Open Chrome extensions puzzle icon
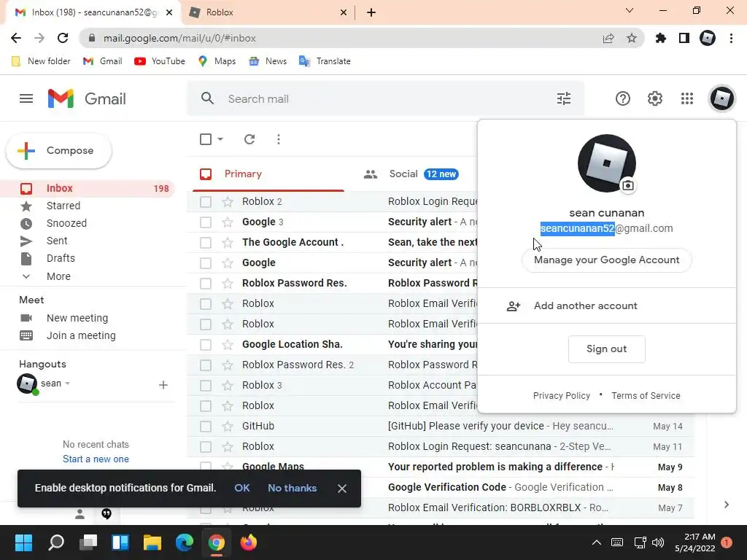The image size is (747, 560). pos(660,38)
